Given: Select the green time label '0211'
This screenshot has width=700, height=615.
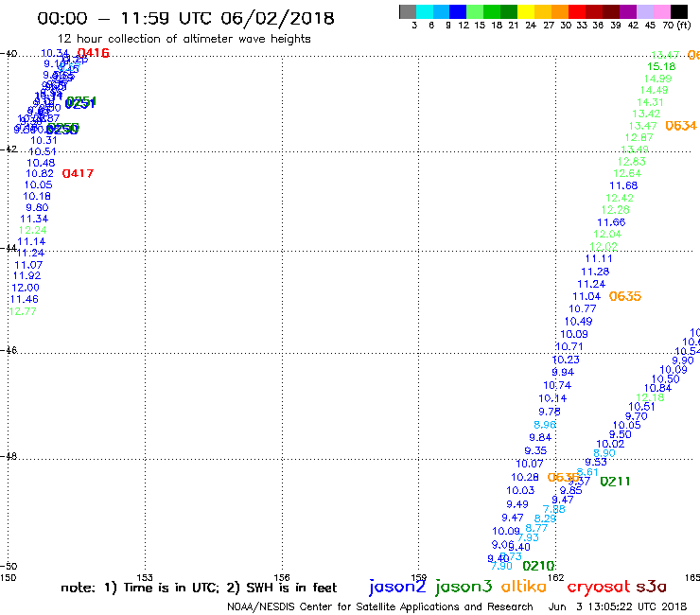Looking at the screenshot, I should pos(615,482).
